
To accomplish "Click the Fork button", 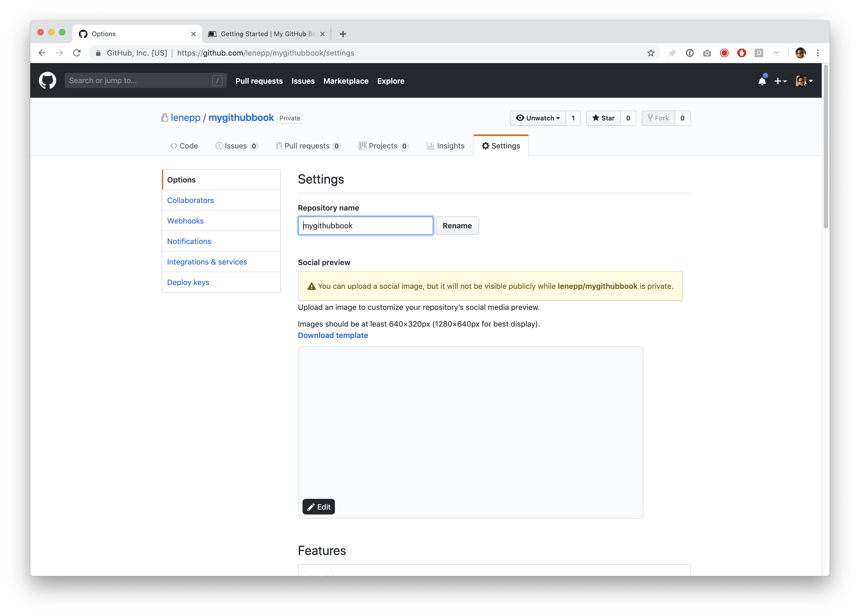I will (658, 118).
